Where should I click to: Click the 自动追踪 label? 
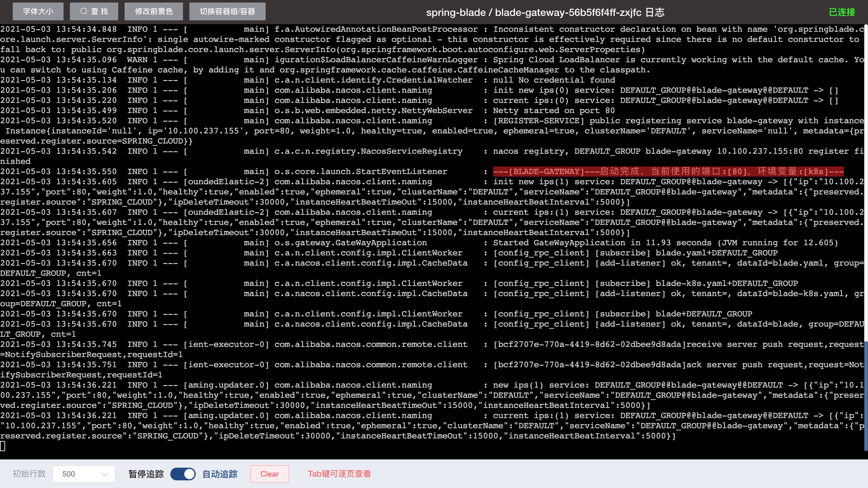220,474
